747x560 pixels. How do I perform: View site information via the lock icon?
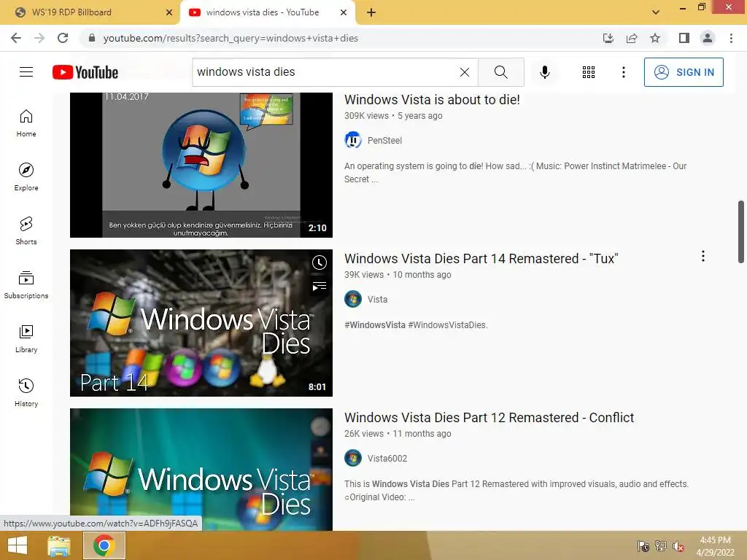pyautogui.click(x=92, y=38)
